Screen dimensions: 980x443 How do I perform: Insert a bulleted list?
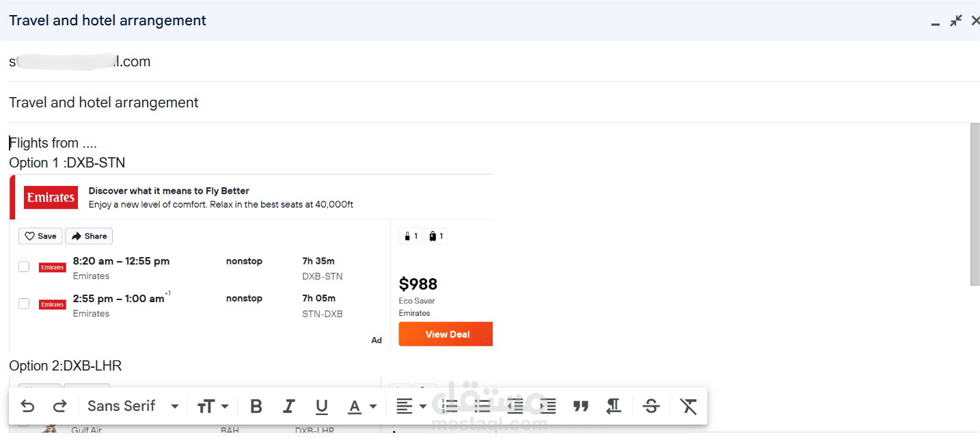coord(482,406)
